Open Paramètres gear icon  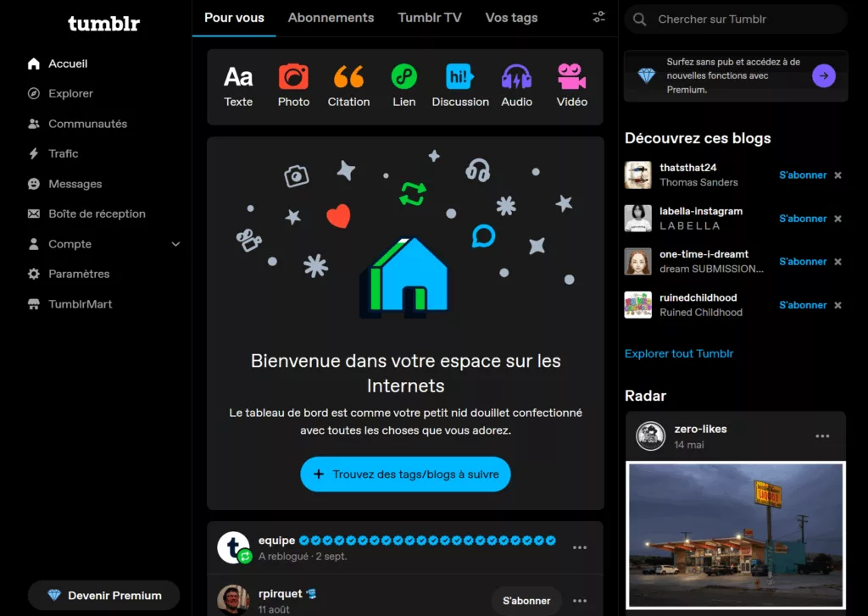pos(34,274)
